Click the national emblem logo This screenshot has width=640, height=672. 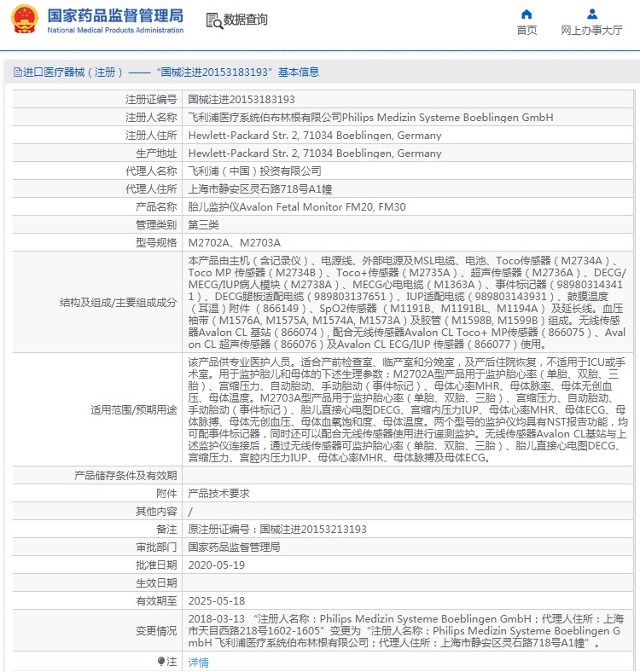coord(24,19)
